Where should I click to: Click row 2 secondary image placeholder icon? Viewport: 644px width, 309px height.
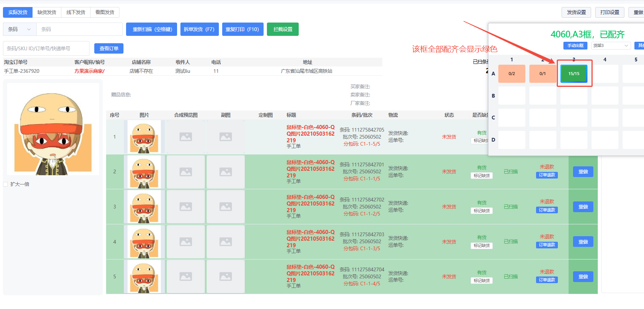click(226, 172)
